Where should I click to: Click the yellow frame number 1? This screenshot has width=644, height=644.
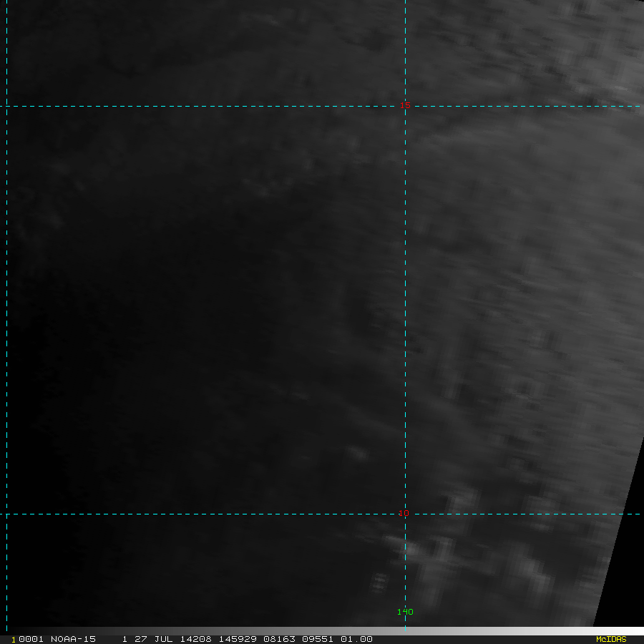14,640
